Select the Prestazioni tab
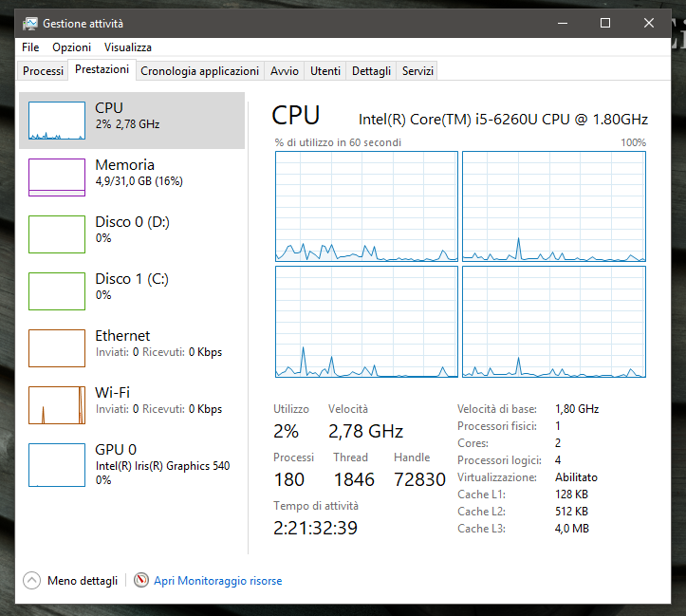Screen dimensions: 686x616 (102, 69)
